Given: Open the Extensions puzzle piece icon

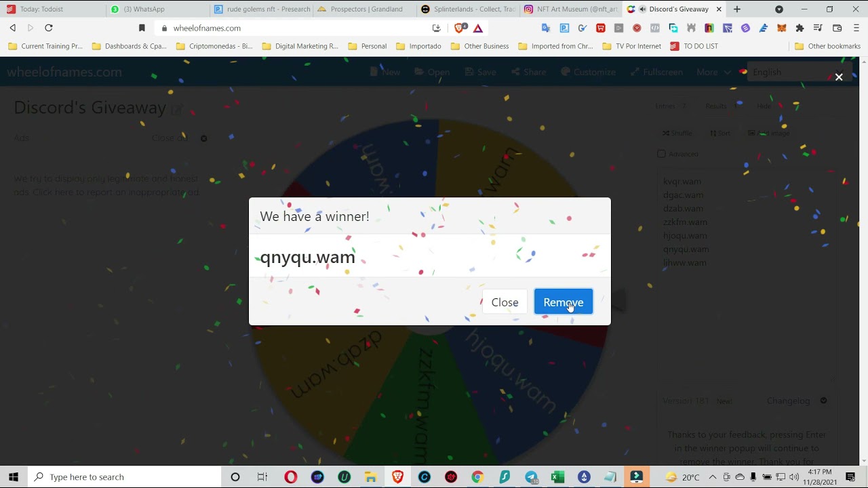Looking at the screenshot, I should [x=800, y=28].
